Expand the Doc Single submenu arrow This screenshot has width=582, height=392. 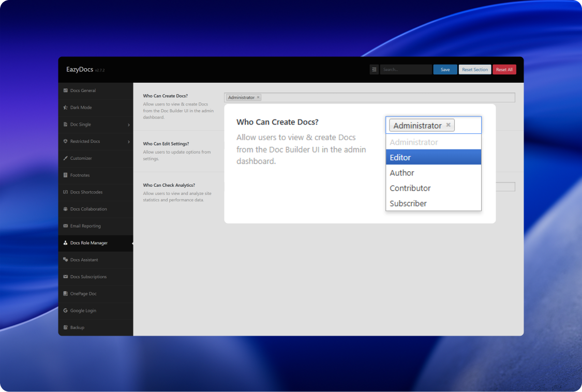[x=128, y=125]
